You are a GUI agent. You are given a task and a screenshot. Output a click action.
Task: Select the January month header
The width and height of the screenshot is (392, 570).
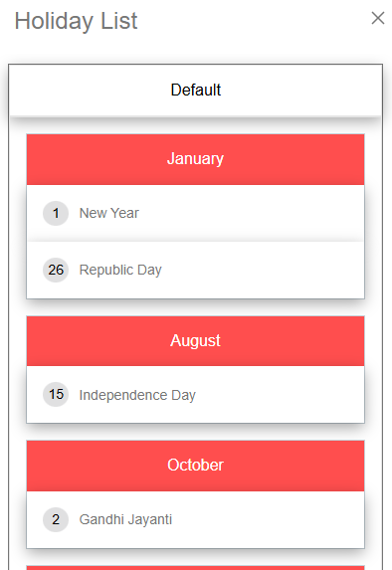196,159
